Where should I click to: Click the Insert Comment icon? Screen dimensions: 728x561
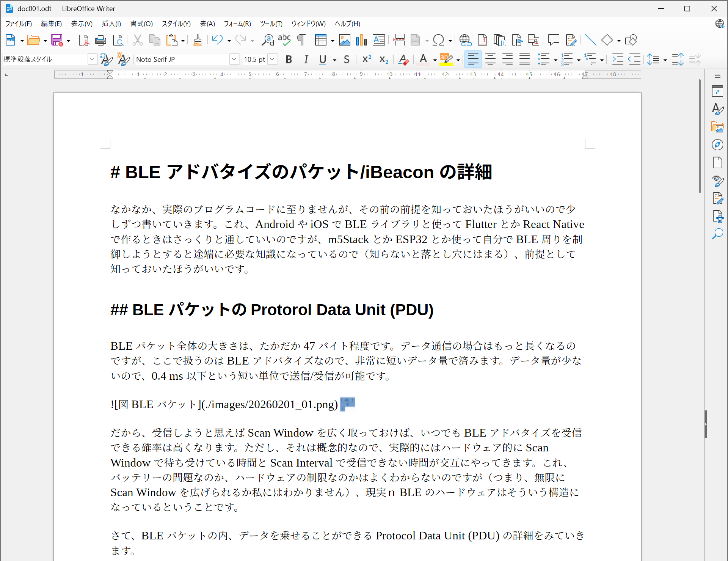553,40
